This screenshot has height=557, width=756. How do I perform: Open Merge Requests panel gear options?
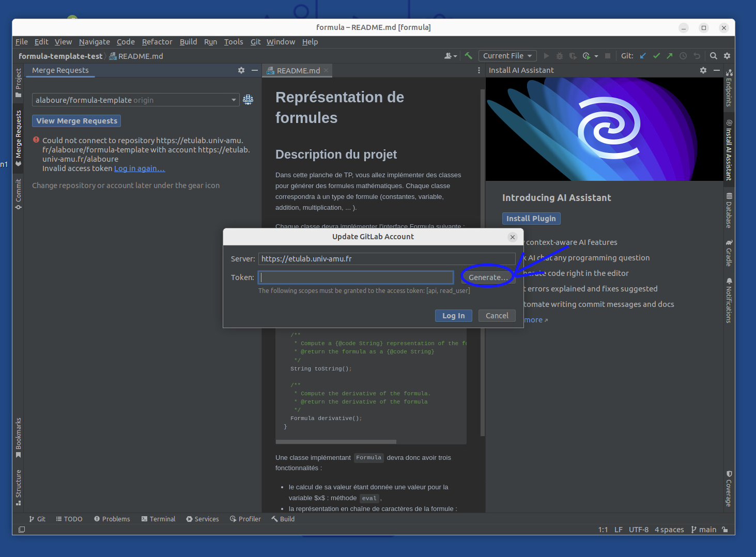[x=241, y=70]
